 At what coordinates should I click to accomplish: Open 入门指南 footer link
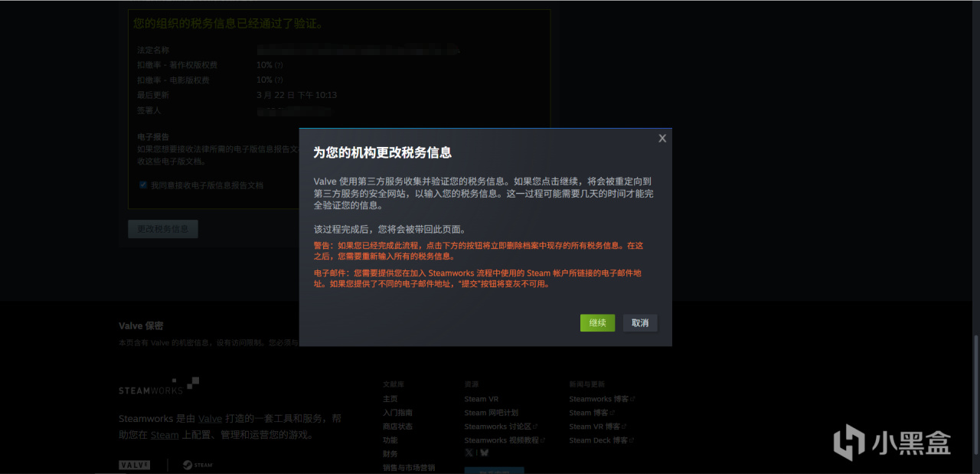[x=397, y=413]
